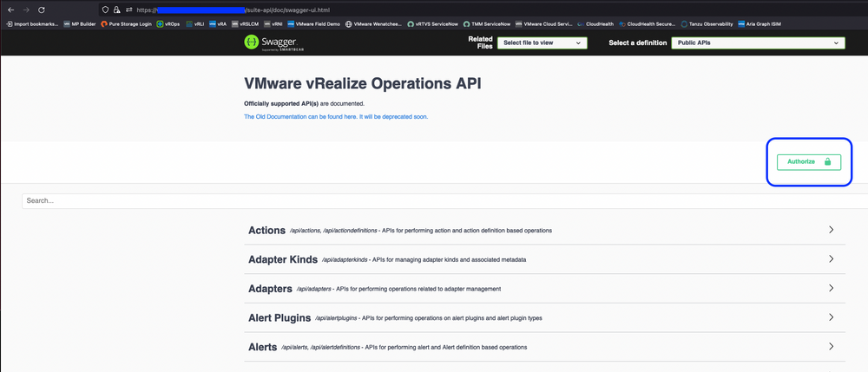
Task: Click the padlock site security icon
Action: 116,10
